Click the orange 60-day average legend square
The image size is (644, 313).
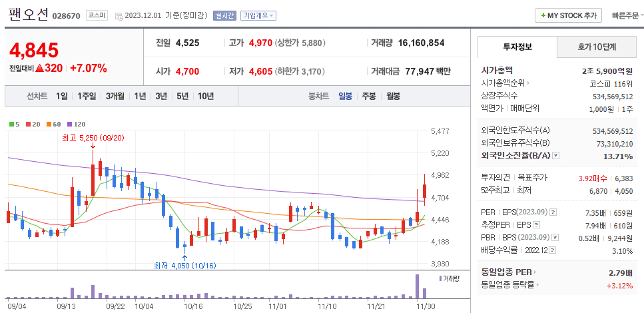49,124
